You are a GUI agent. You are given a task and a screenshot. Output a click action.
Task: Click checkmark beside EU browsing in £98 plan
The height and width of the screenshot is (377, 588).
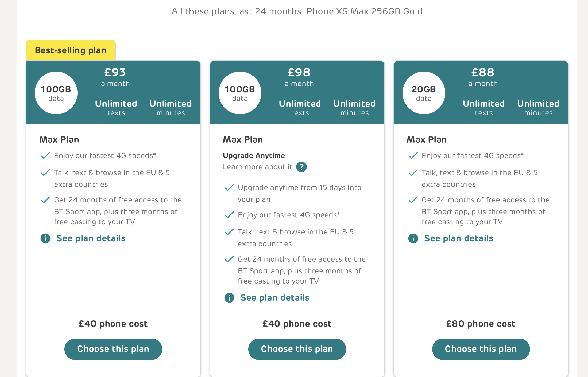(x=229, y=232)
